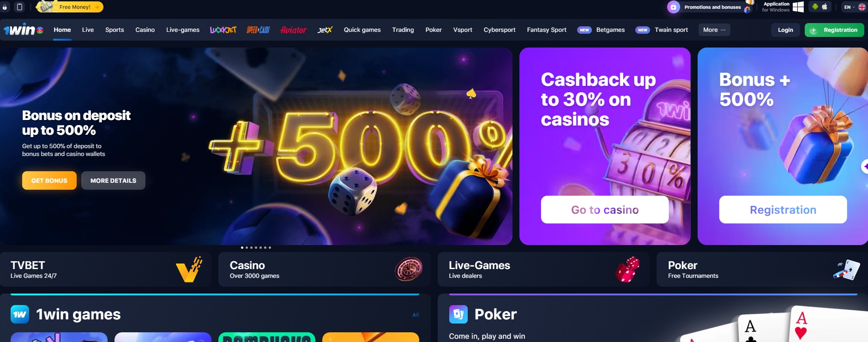
Task: Open the Casino menu item
Action: (145, 30)
